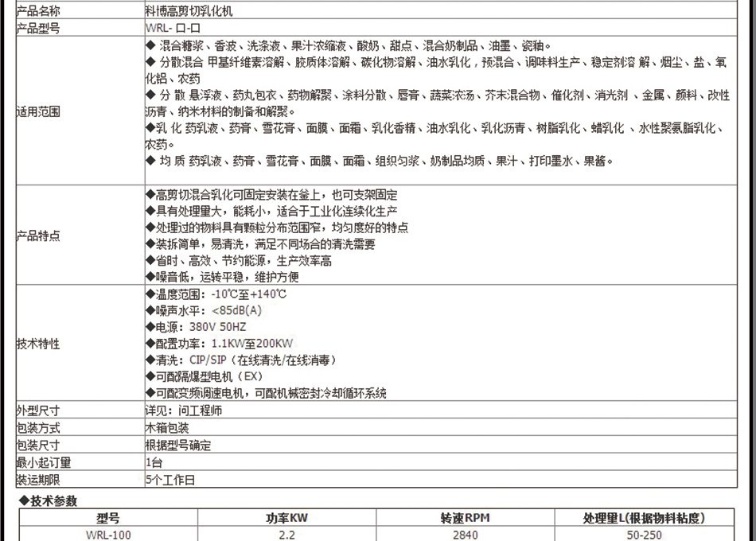
Task: Click the 转速RPM column header
Action: (465, 518)
